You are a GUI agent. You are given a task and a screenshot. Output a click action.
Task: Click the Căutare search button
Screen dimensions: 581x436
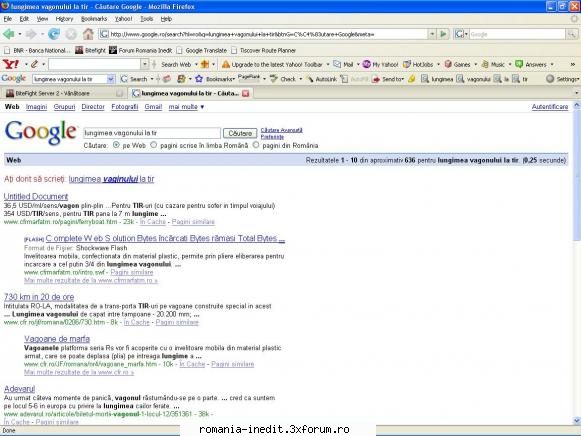coord(240,133)
